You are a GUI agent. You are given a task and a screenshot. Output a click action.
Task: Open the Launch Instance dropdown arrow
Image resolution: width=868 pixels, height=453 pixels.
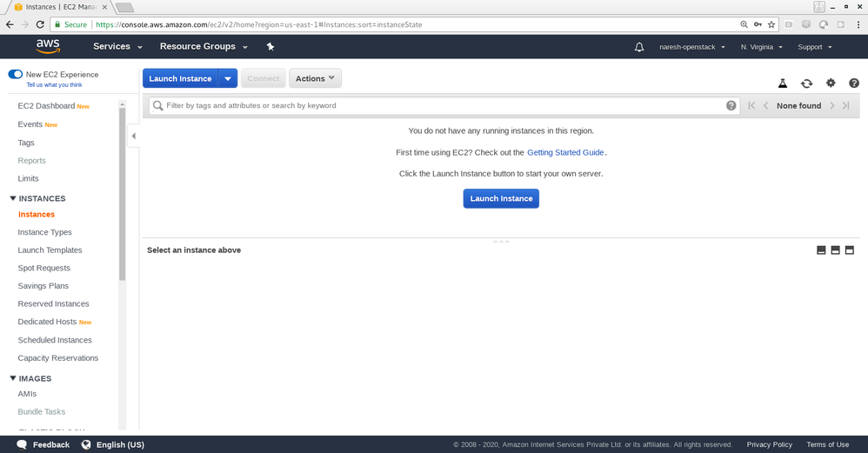pyautogui.click(x=228, y=79)
